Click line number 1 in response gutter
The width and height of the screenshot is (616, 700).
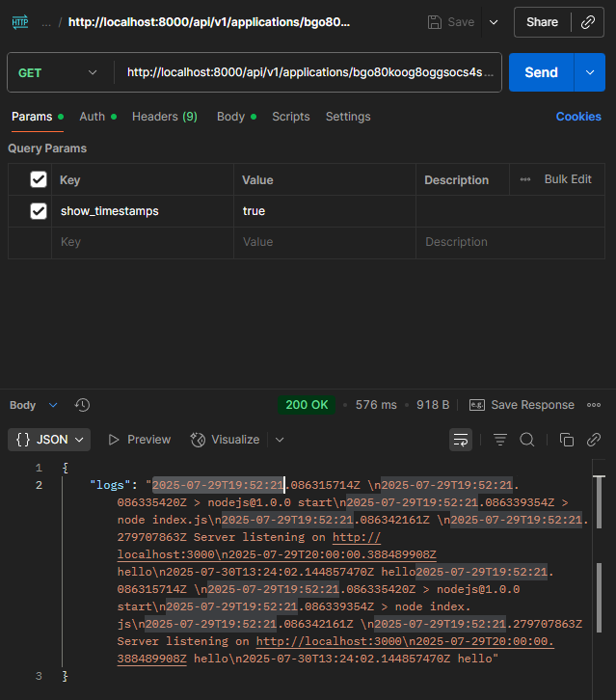point(39,468)
